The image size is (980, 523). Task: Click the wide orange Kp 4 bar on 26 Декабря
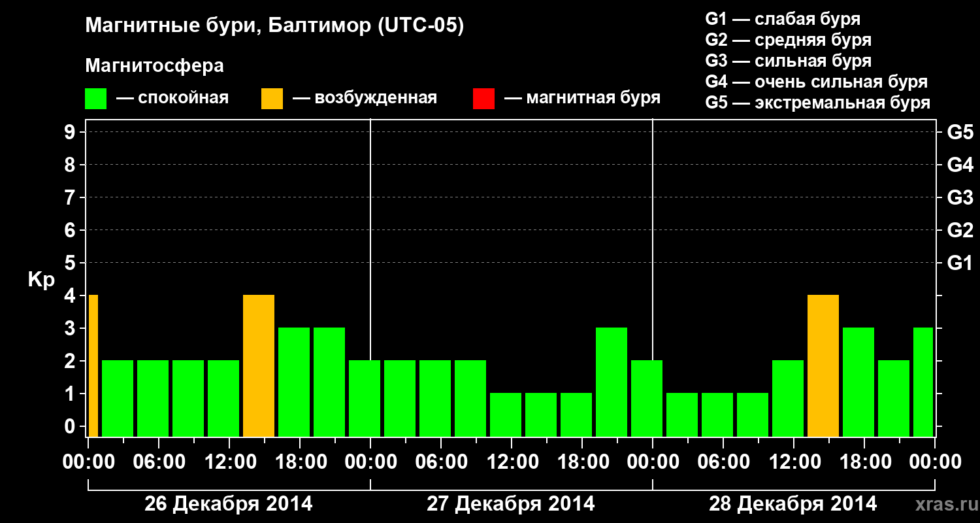pyautogui.click(x=259, y=366)
